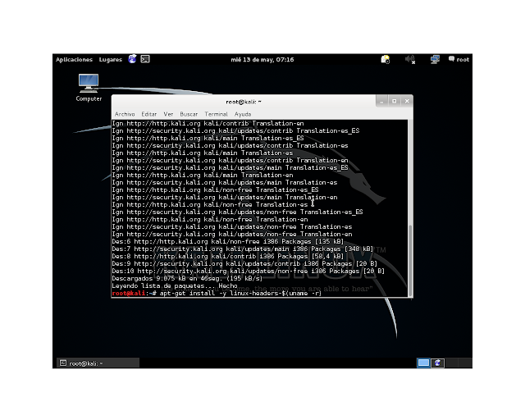Click the 'kali/updates/contrib Translation-es_ES' line

[x=235, y=131]
